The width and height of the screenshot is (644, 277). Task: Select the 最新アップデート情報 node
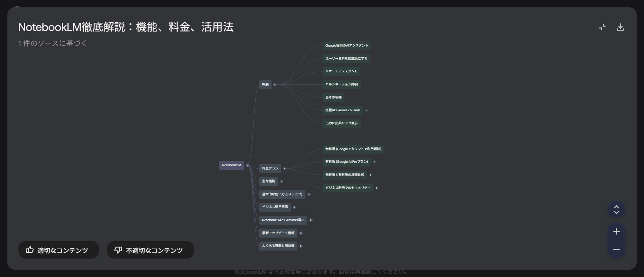pyautogui.click(x=278, y=233)
